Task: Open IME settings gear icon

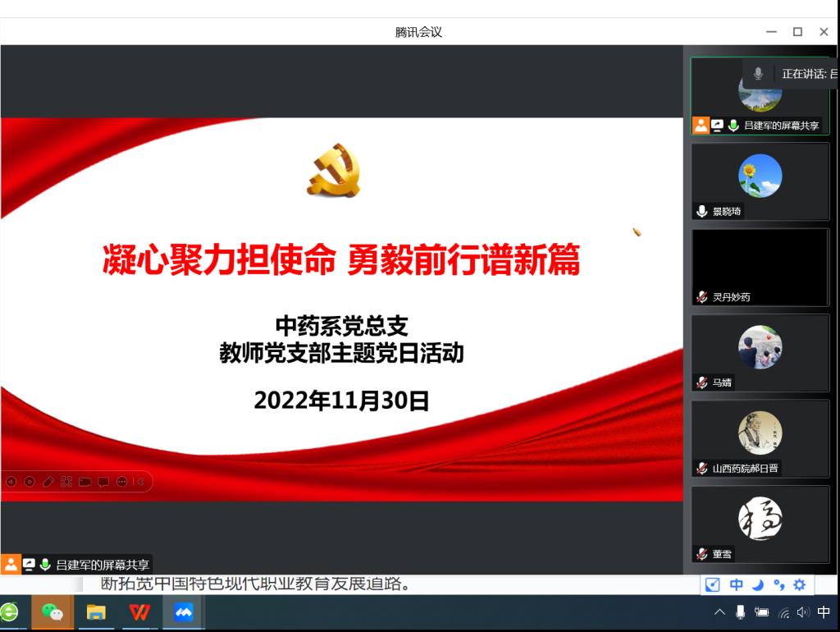Action: 799,585
